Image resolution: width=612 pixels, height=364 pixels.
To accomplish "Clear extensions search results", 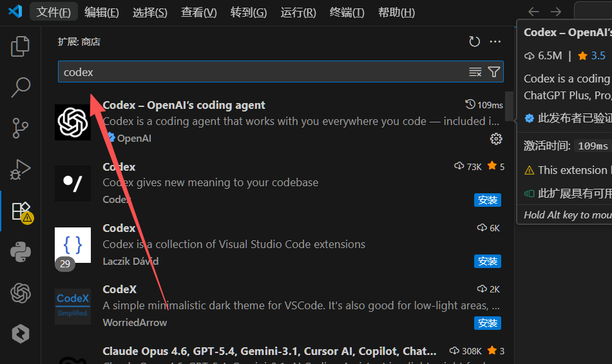I will tap(475, 72).
